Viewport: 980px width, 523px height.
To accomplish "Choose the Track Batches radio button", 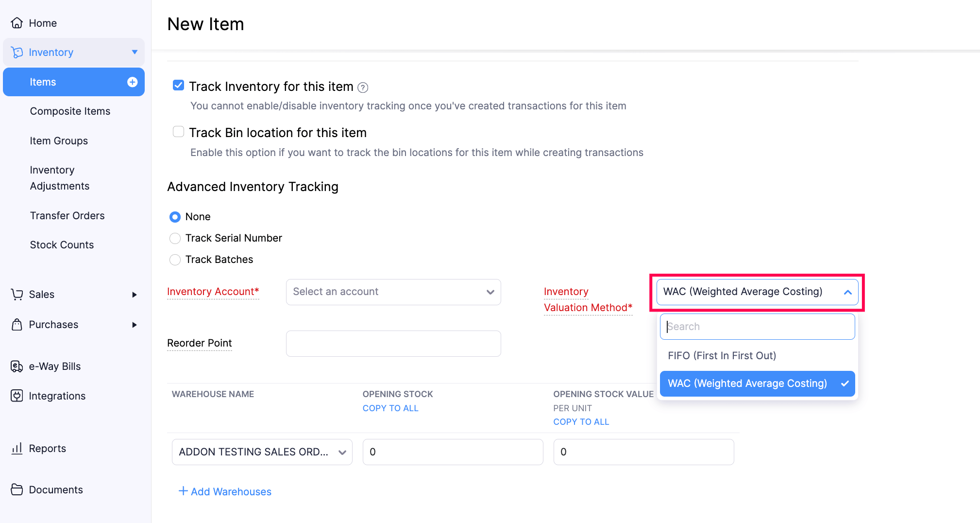I will coord(175,260).
